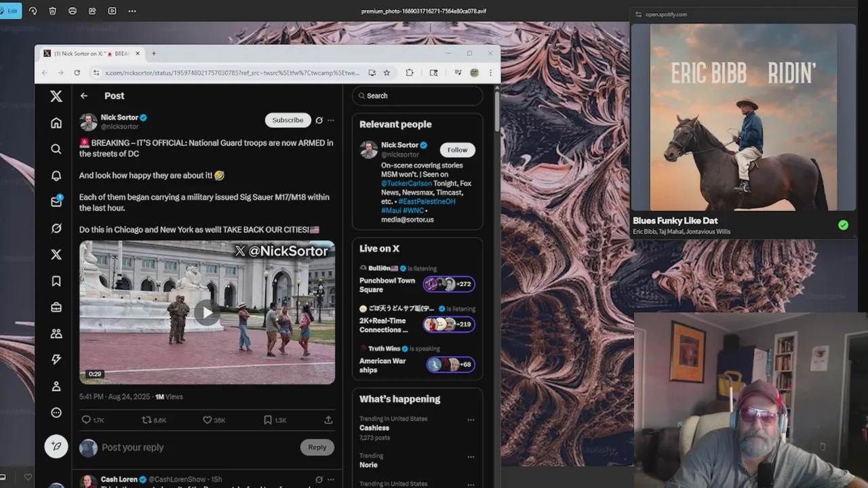Open Photos toolbar more options
868x488 pixels.
tap(132, 11)
